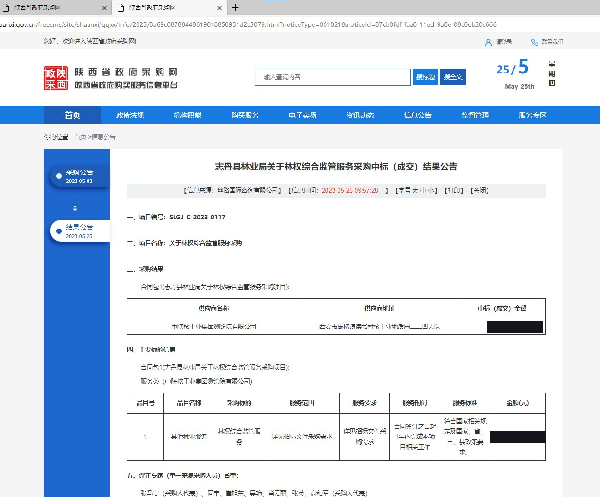Click the browser address bar URL
The height and width of the screenshot is (497, 600).
pos(250,20)
